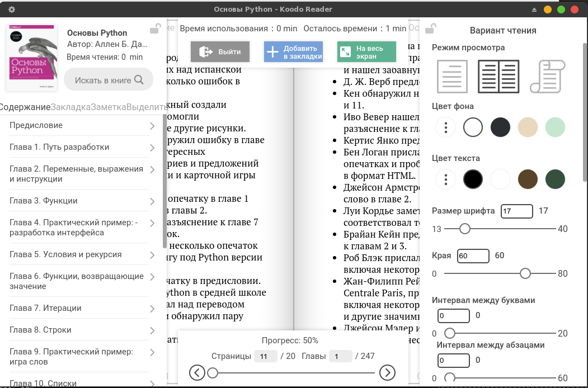Screen dimensions: 588x388
Task: Select single-page view mode icon
Action: pyautogui.click(x=452, y=77)
